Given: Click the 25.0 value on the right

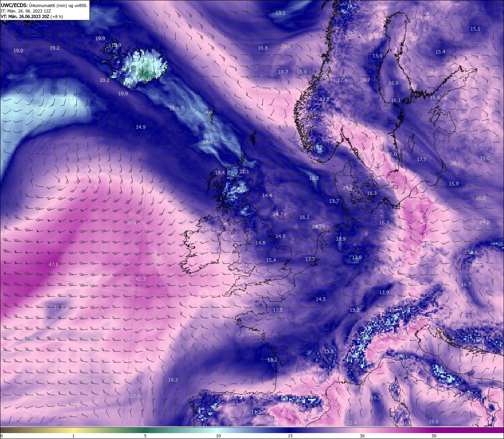Looking at the screenshot, I should (x=481, y=198).
